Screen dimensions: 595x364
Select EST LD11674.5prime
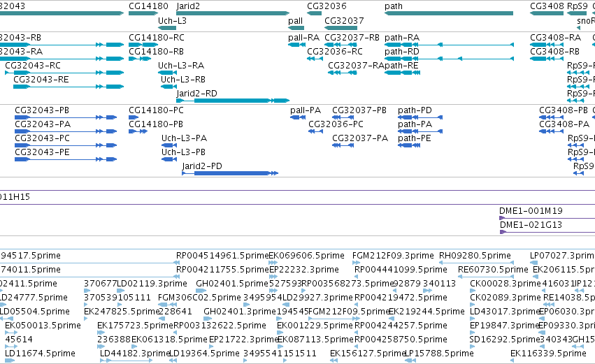point(10,361)
